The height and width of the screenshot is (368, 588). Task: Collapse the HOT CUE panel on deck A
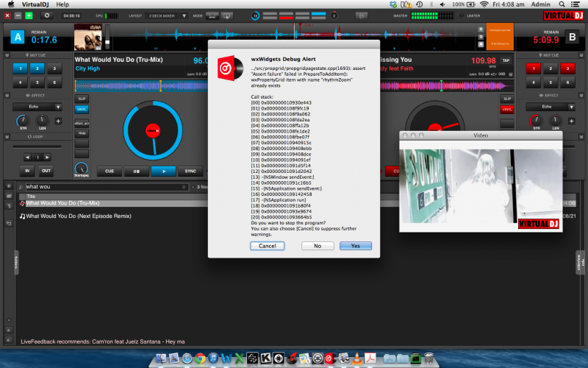[x=7, y=55]
